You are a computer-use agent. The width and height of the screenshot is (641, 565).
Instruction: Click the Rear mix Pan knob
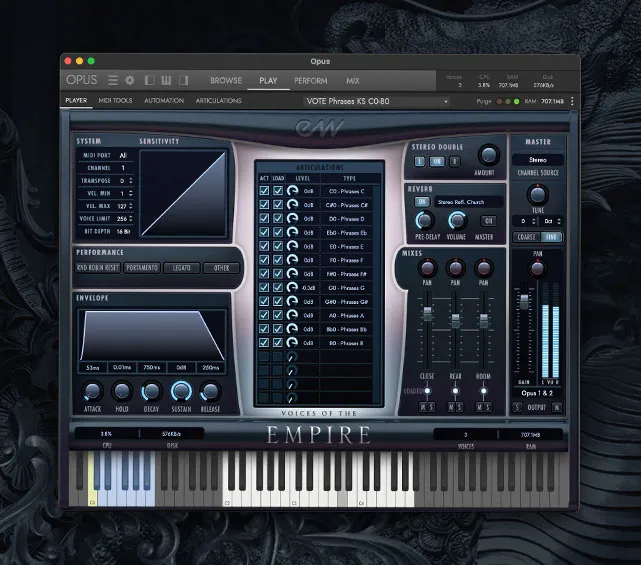[x=455, y=268]
